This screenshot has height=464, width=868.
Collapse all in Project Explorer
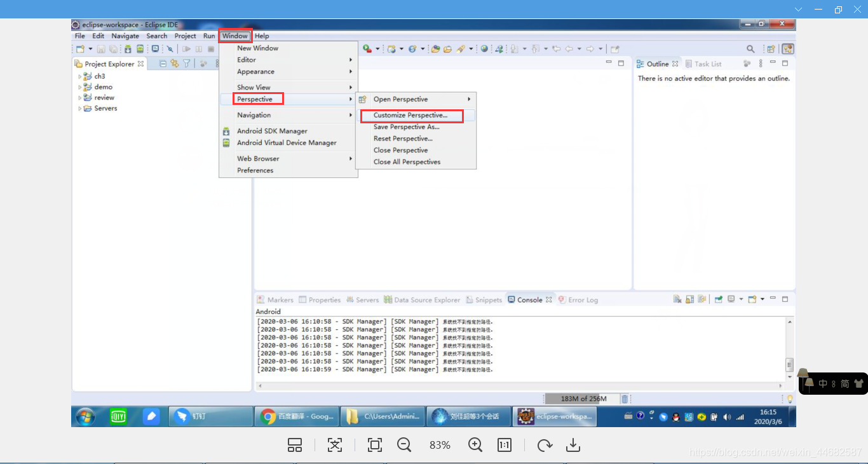[163, 64]
